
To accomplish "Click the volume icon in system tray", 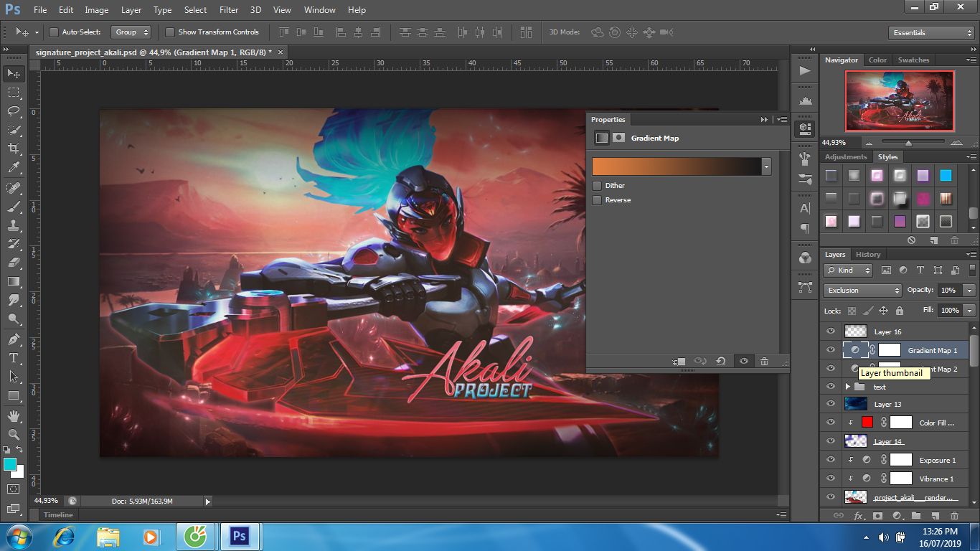I will click(883, 537).
